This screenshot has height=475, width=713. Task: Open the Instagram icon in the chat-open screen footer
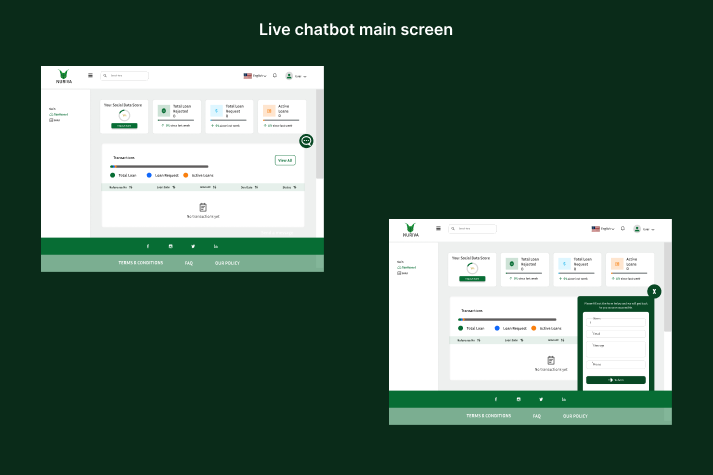518,399
